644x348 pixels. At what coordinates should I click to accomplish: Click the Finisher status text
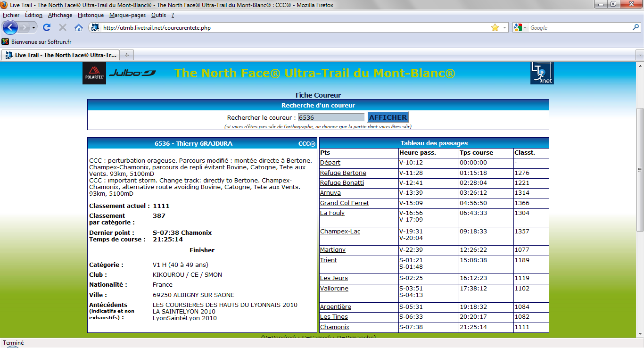click(x=202, y=250)
